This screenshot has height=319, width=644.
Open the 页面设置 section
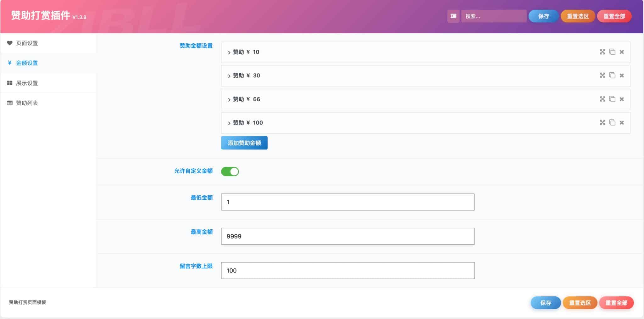point(48,43)
